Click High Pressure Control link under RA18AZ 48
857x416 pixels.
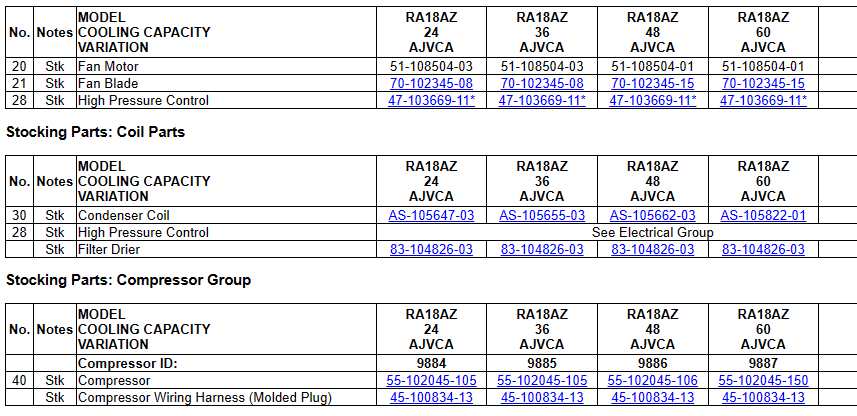click(653, 101)
